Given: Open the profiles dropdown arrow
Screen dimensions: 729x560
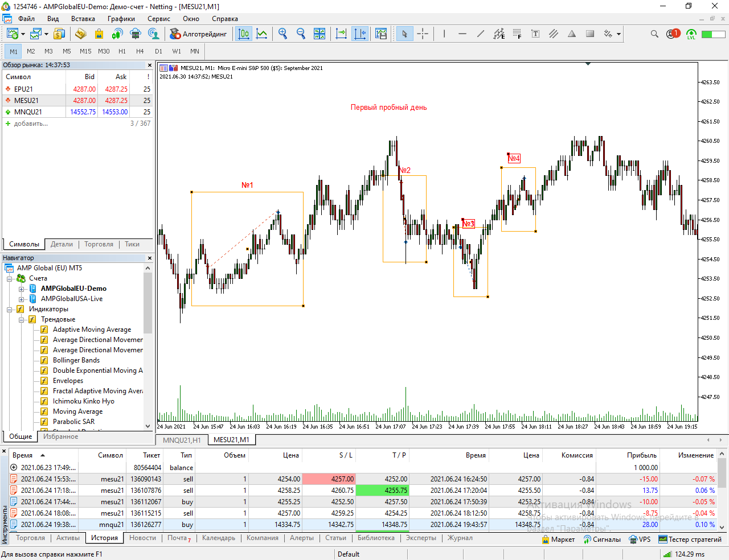Looking at the screenshot, I should pyautogui.click(x=46, y=35).
